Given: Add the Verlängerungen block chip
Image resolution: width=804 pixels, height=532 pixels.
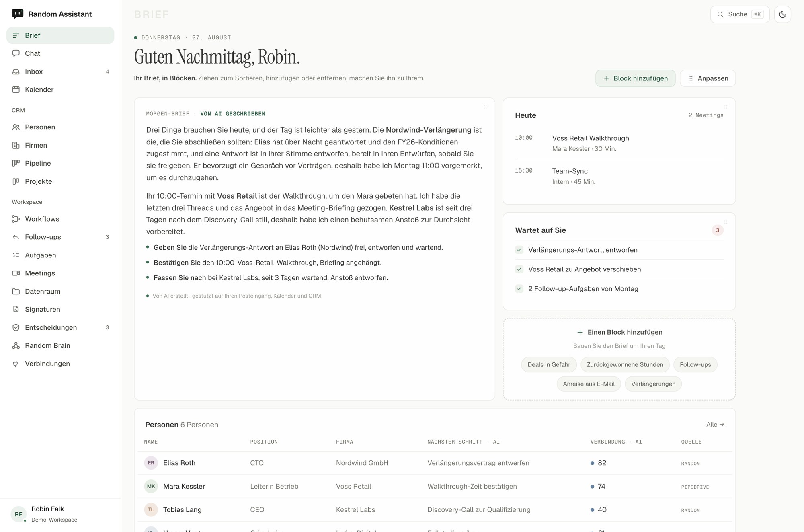Looking at the screenshot, I should [653, 384].
